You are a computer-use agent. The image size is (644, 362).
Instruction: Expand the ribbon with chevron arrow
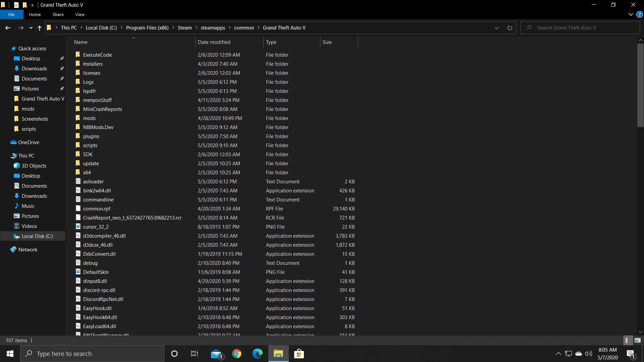pos(631,14)
